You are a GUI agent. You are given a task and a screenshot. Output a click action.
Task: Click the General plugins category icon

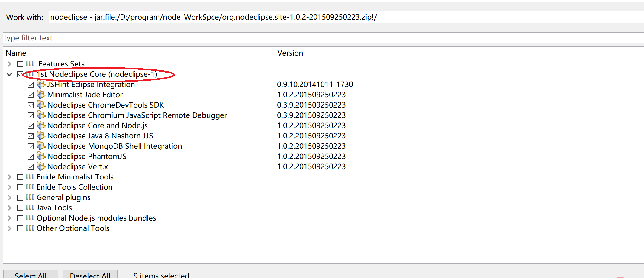(x=30, y=197)
